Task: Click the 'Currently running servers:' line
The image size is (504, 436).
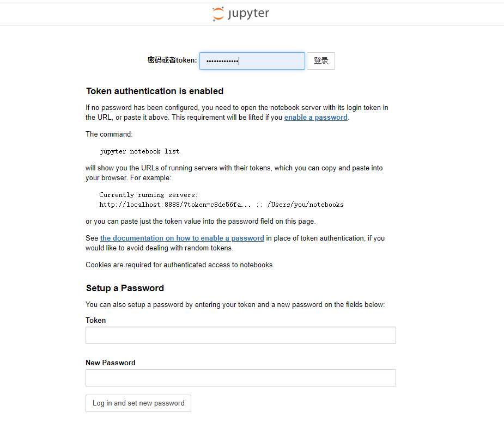Action: point(148,195)
